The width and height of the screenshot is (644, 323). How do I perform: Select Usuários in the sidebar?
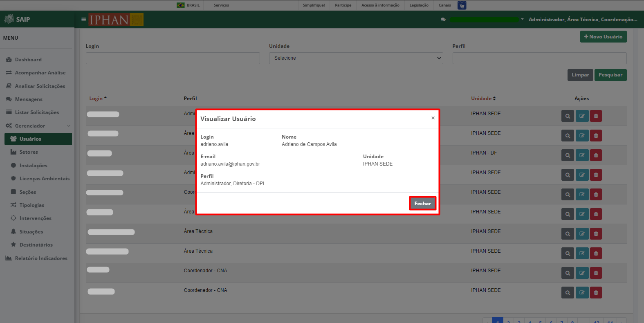coord(38,139)
